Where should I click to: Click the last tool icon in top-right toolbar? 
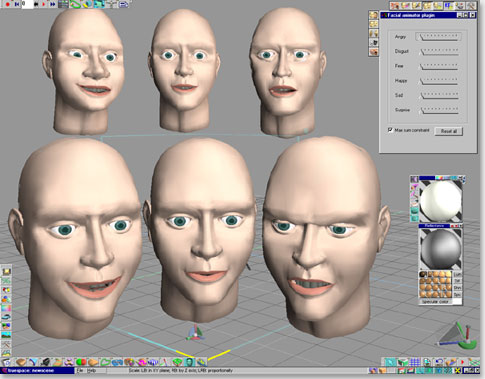[x=471, y=5]
